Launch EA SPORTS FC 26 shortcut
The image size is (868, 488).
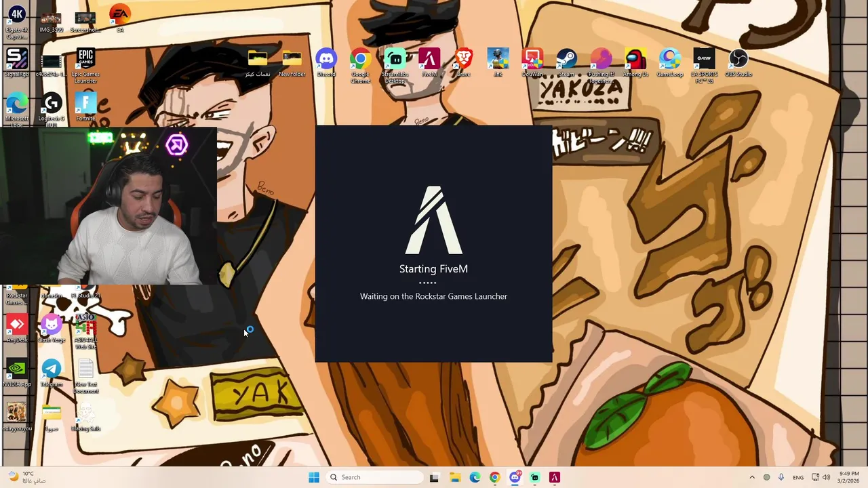704,66
